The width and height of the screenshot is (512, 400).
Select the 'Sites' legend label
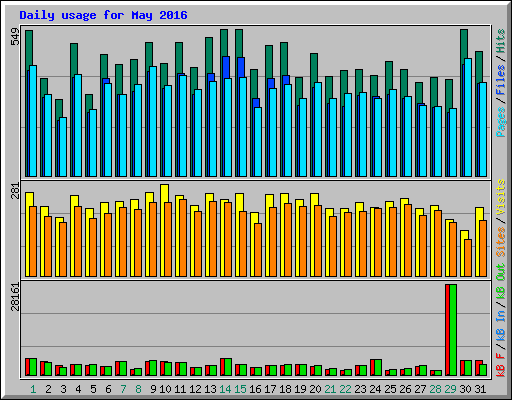click(x=501, y=242)
